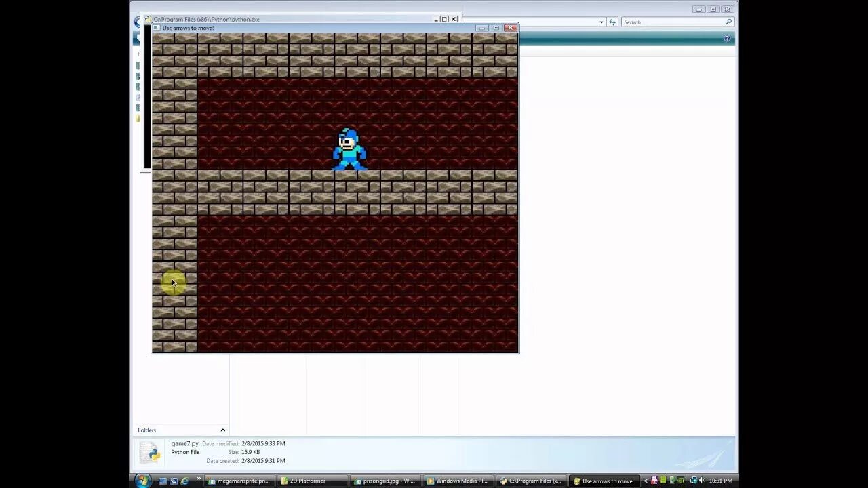Click the Size value 15.9 KB
868x488 pixels.
click(x=250, y=452)
